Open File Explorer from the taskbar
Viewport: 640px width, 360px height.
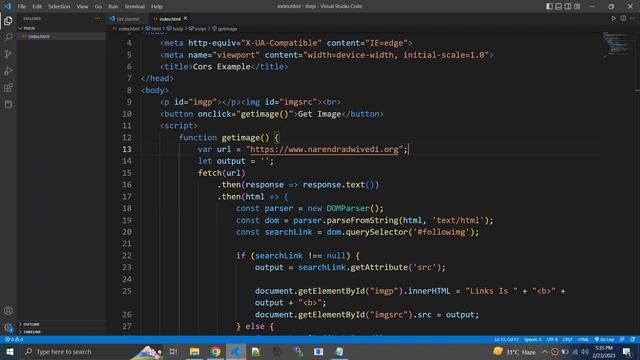[194, 351]
